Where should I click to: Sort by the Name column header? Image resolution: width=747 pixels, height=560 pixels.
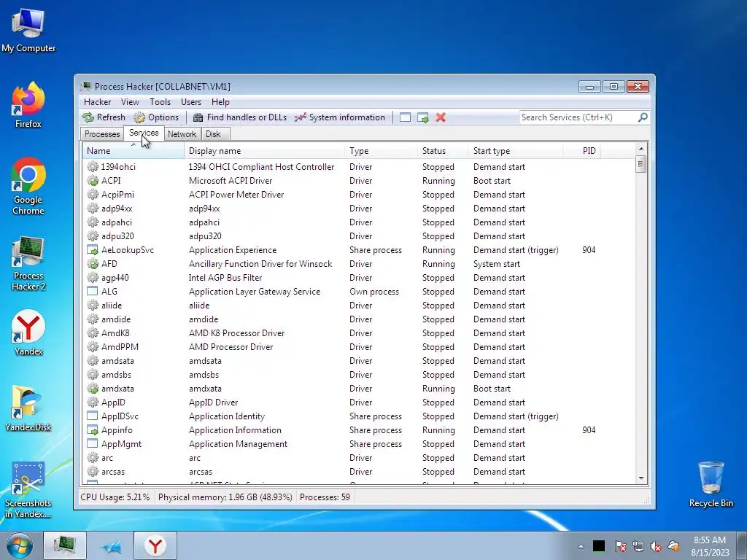click(x=133, y=150)
